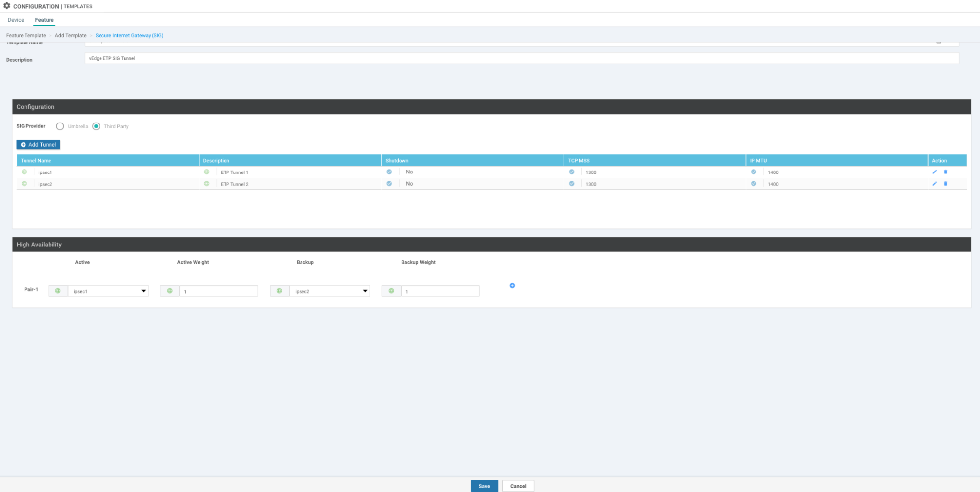Click the Add Tunnel button
Screen dimensions: 980x492
click(38, 145)
